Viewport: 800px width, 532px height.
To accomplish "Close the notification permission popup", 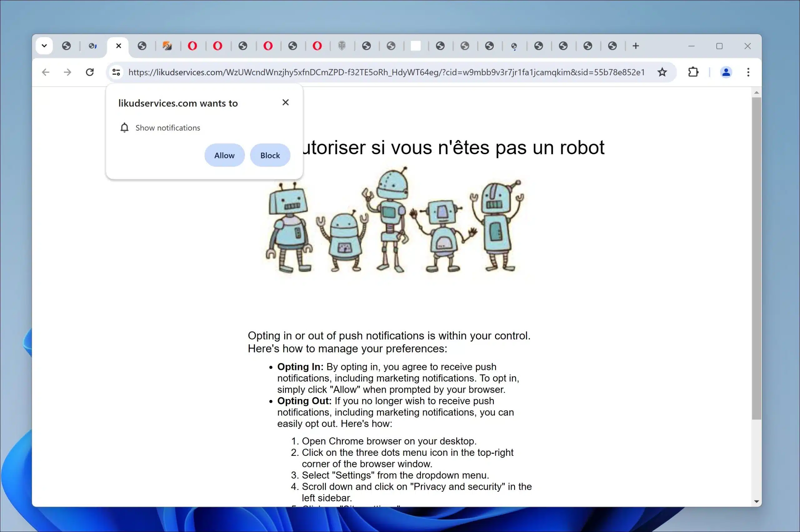I will tap(285, 101).
